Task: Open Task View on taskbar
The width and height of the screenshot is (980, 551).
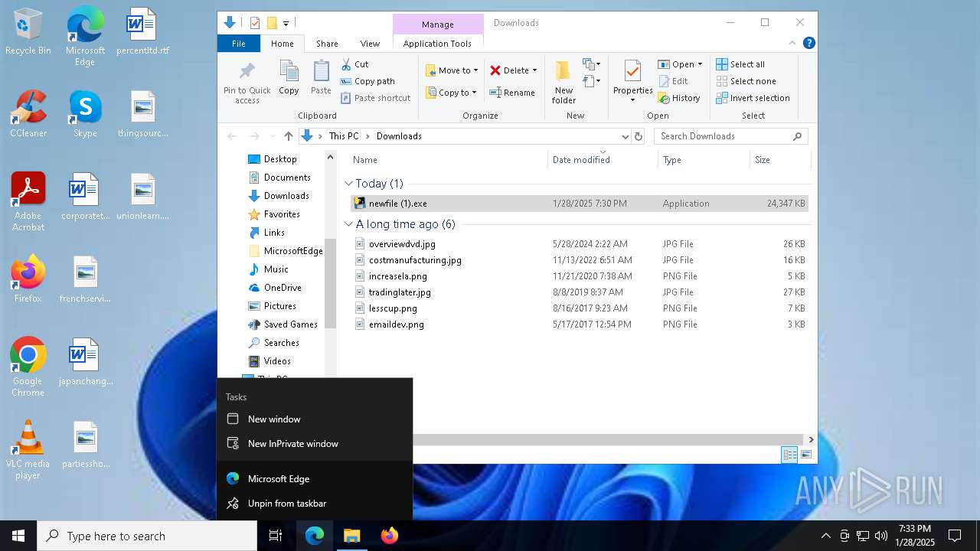Action: [276, 536]
